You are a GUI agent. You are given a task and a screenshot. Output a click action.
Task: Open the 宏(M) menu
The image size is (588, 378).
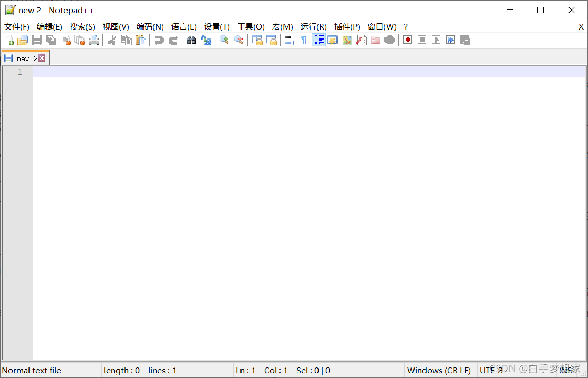[x=282, y=27]
